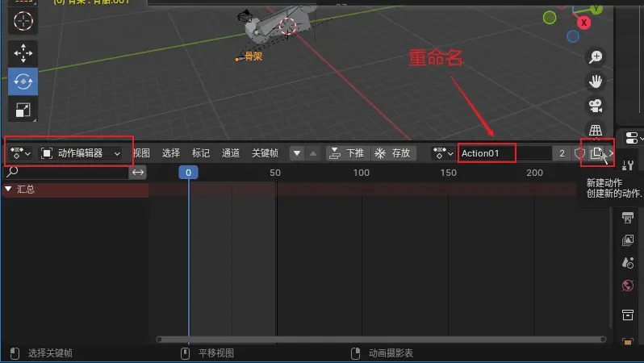Screen dimensions: 644x363
Task: Open the editor type dropdown left of 动作编辑器
Action: point(20,153)
